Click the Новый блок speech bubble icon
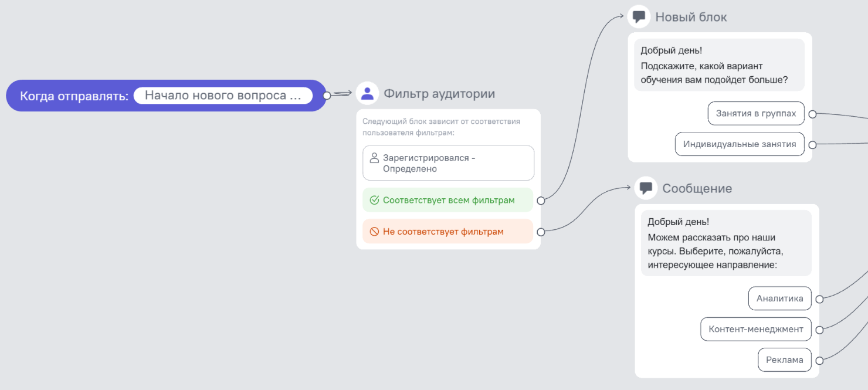This screenshot has height=390, width=868. pyautogui.click(x=639, y=16)
